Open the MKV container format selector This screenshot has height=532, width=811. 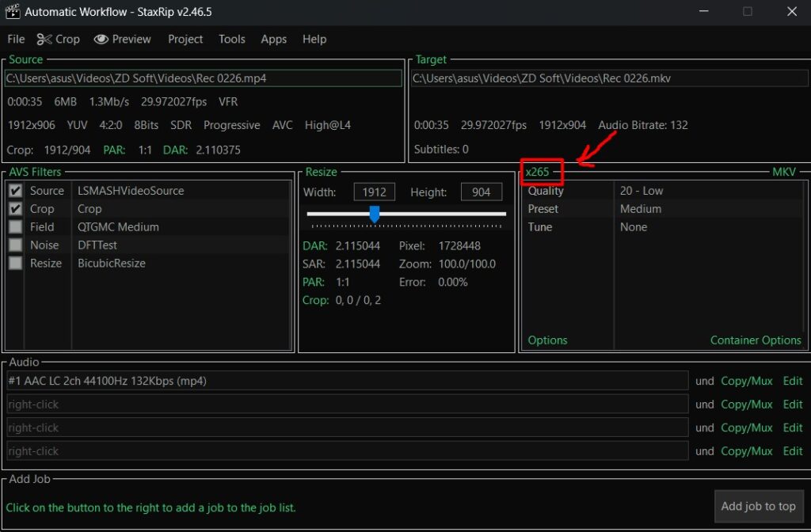(786, 172)
